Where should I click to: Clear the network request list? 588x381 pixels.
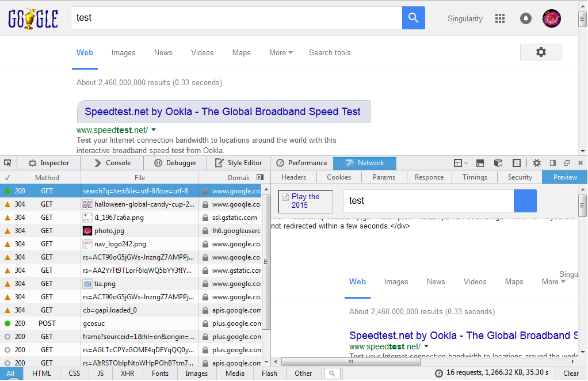coord(571,374)
